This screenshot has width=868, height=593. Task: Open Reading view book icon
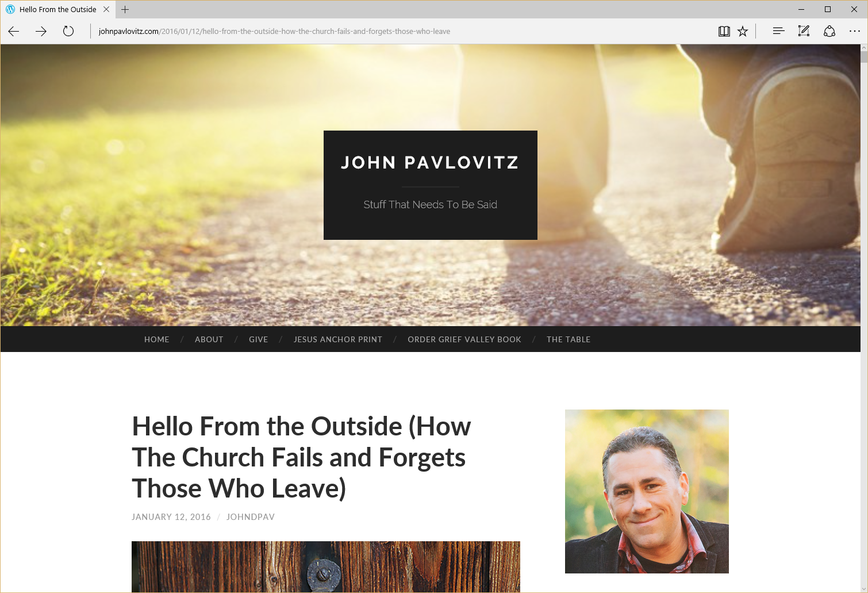(724, 31)
